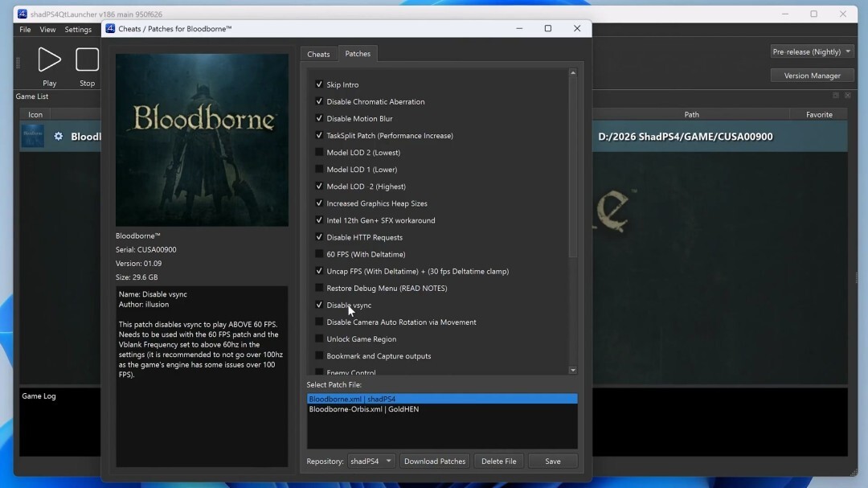Click the Play triangle icon

click(x=49, y=59)
